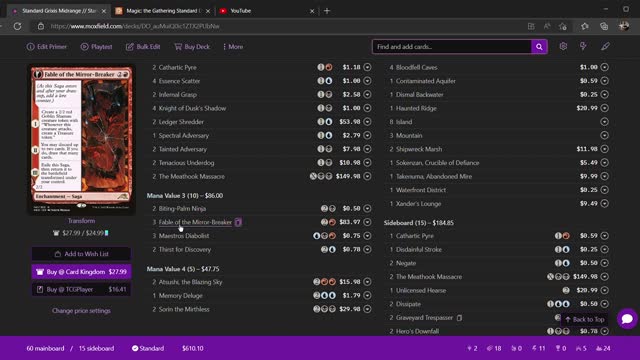Image resolution: width=640 pixels, height=360 pixels.
Task: Click the card icon beside Fable of the Mirror-Breaker
Action: click(238, 222)
